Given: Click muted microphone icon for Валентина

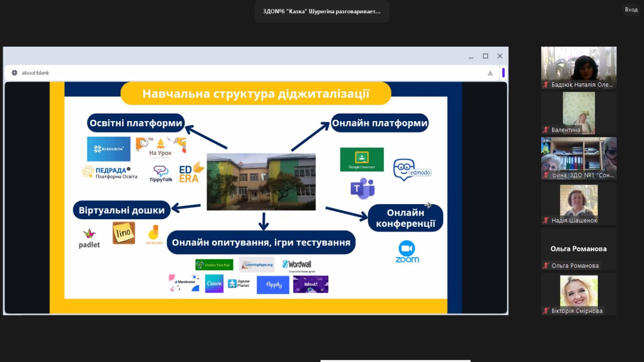Looking at the screenshot, I should click(x=546, y=130).
